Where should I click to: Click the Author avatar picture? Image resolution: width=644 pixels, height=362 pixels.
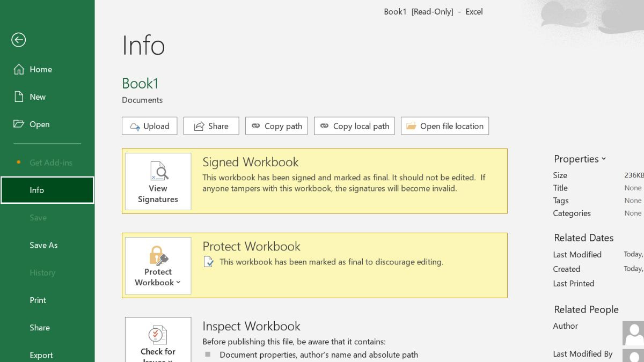tap(633, 333)
